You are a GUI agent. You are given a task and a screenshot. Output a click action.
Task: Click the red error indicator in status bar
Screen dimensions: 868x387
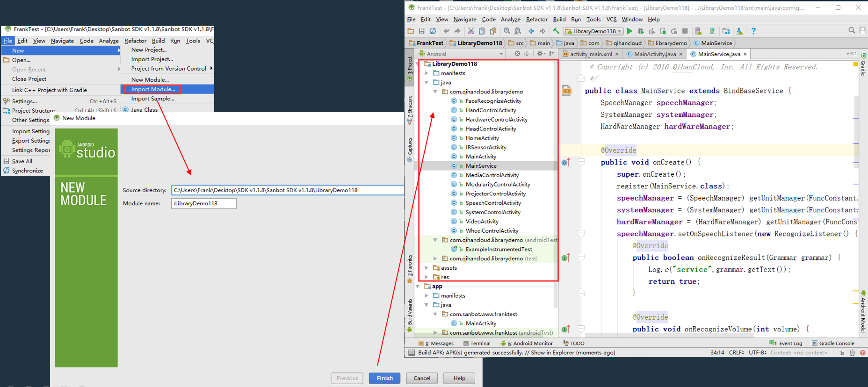863,353
